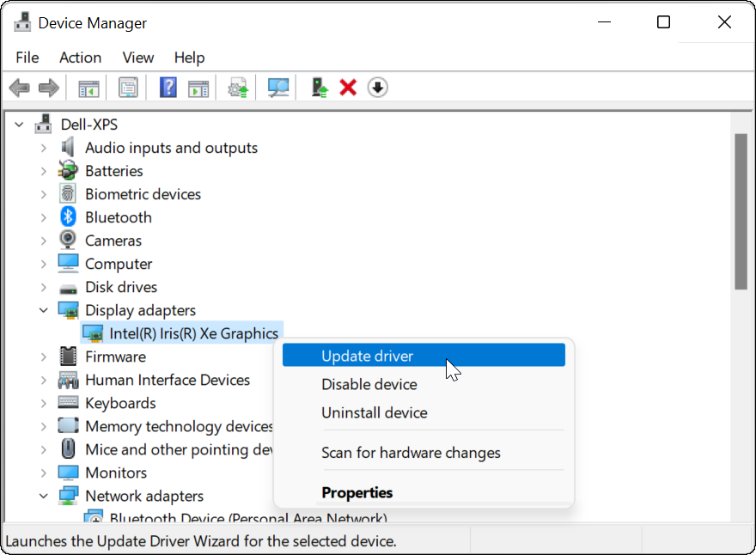The height and width of the screenshot is (555, 756).
Task: Click the Back navigation arrow in toolbar
Action: pos(19,87)
